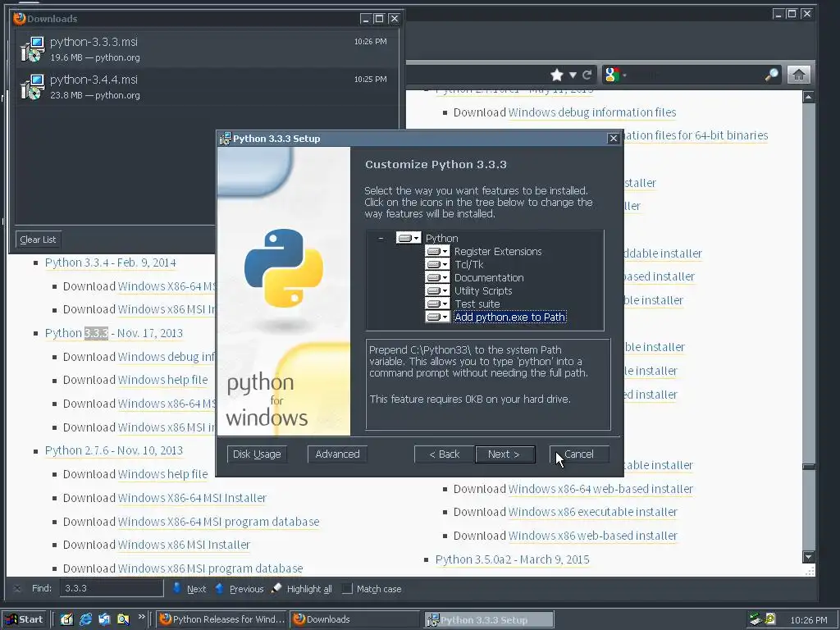Click Clear List in Downloads window
840x630 pixels.
point(38,240)
